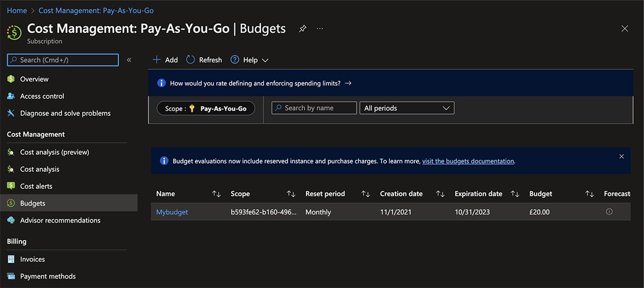Click the pin icon beside Budgets title
The width and height of the screenshot is (644, 288).
pos(303,28)
